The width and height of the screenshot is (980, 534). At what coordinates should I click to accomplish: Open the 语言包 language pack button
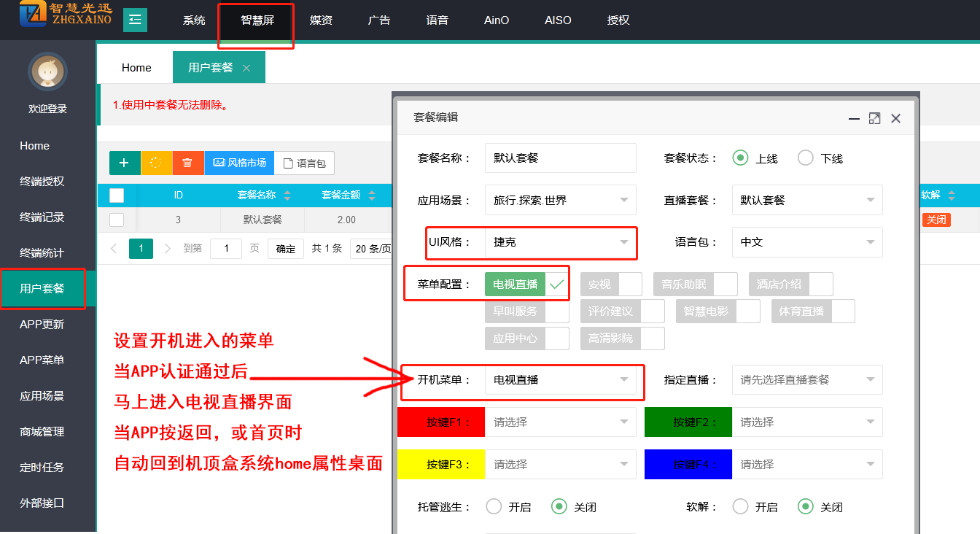tap(304, 163)
